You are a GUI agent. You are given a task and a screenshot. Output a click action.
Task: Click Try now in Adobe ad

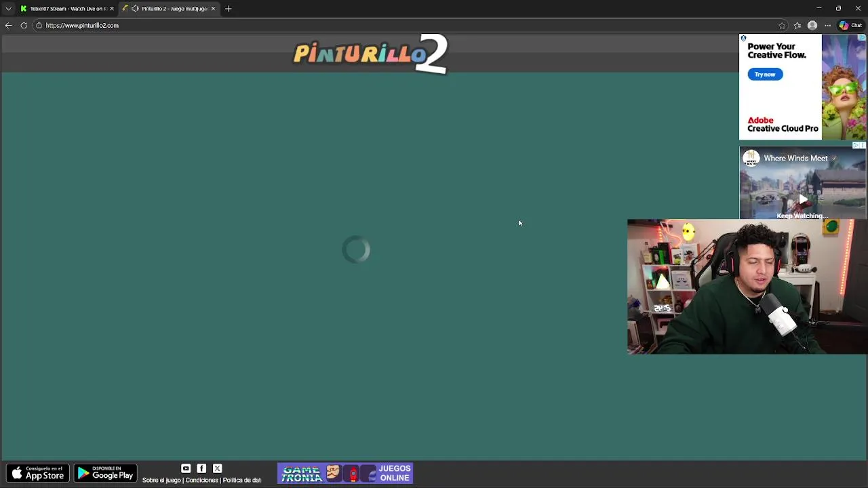tap(765, 75)
